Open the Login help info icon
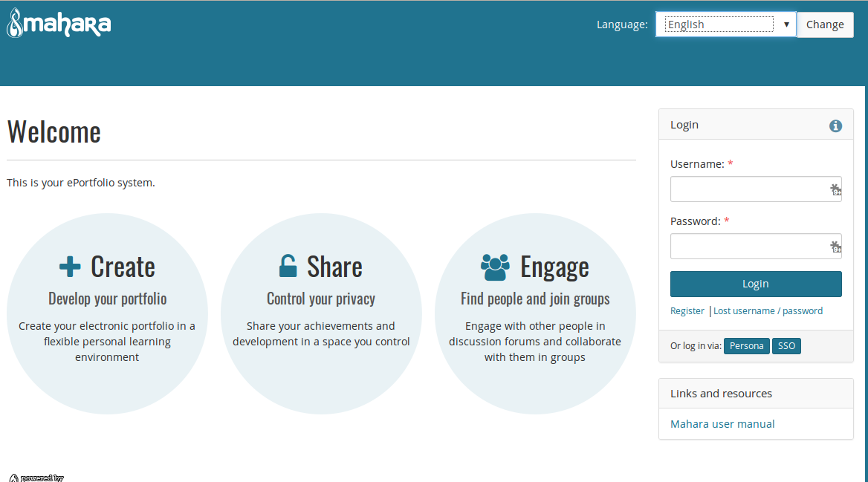This screenshot has width=868, height=482. [x=835, y=126]
